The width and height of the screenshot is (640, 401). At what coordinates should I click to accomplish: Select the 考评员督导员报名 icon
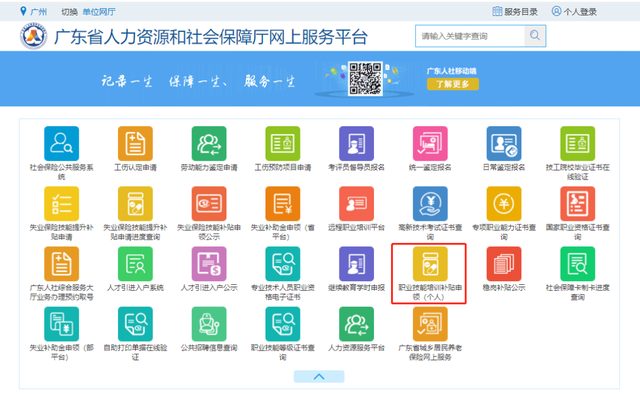pyautogui.click(x=356, y=143)
